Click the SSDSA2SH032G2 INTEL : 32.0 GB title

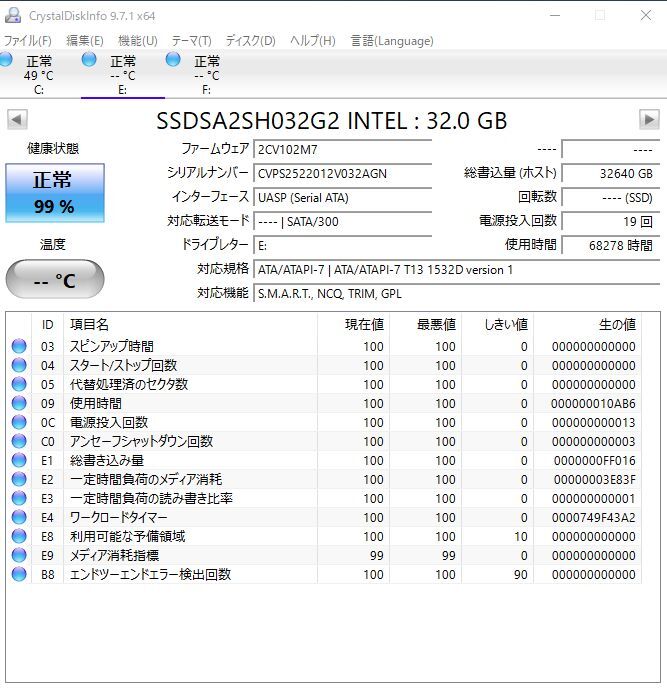[x=332, y=121]
